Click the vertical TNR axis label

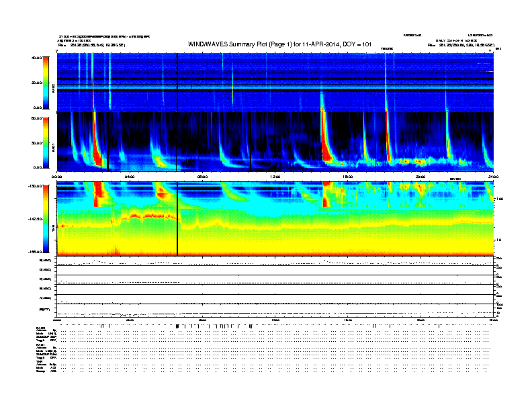[54, 229]
